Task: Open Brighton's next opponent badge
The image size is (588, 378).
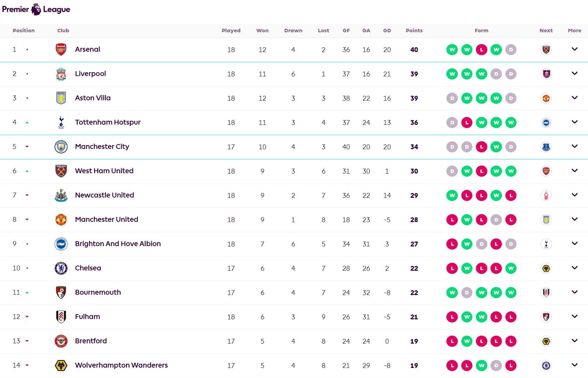Action: coord(546,244)
